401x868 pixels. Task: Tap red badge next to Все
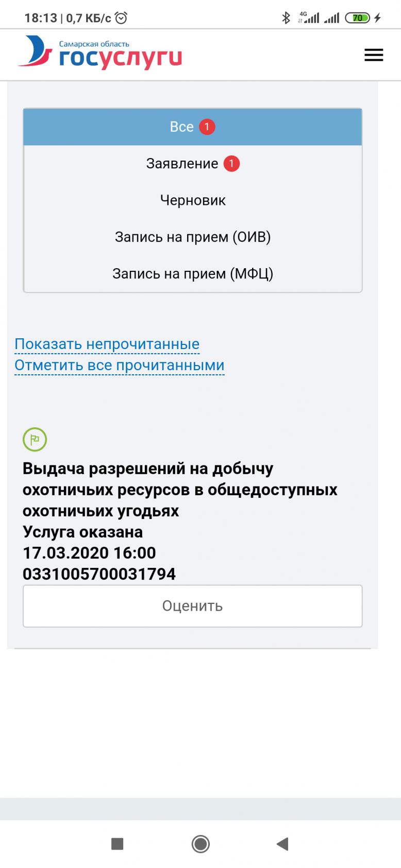[207, 127]
